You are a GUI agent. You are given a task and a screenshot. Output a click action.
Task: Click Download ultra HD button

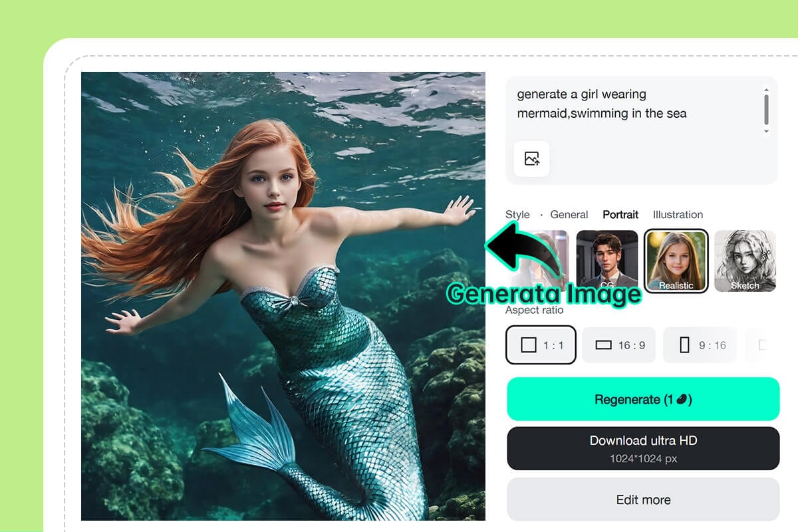(643, 449)
